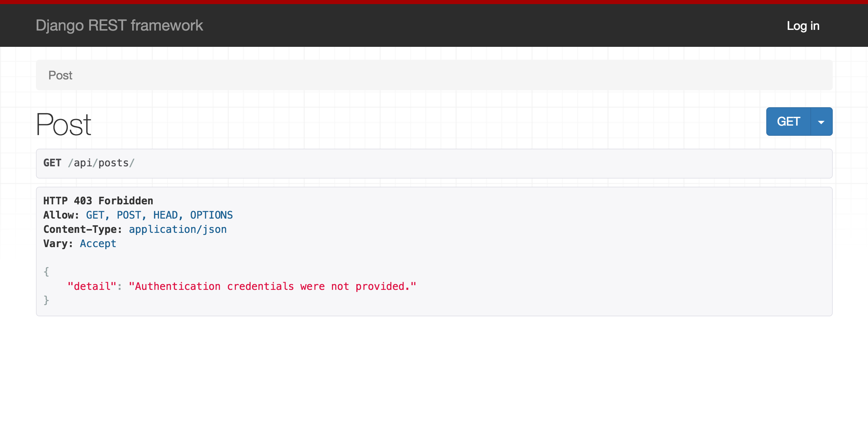868x446 pixels.
Task: Click the application/json content type value
Action: pos(178,229)
